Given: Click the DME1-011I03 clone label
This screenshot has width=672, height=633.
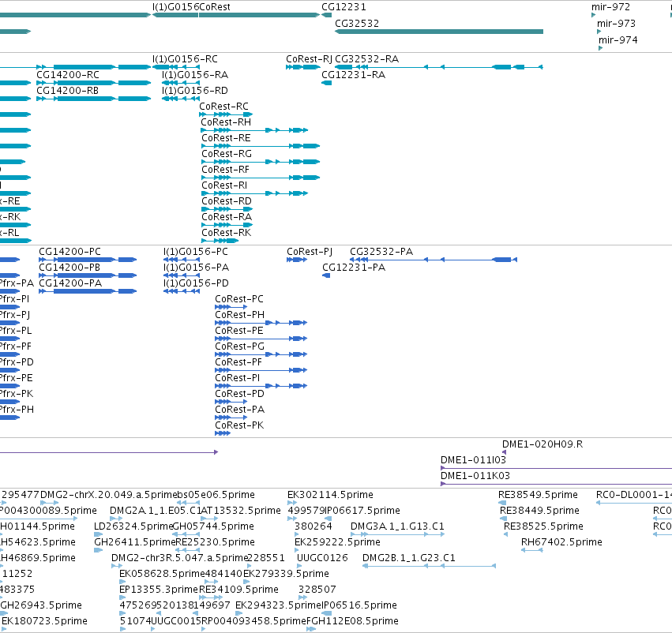Looking at the screenshot, I should 473,460.
